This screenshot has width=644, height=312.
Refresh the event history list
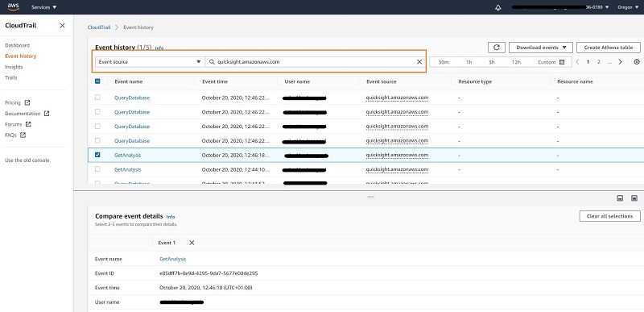497,48
